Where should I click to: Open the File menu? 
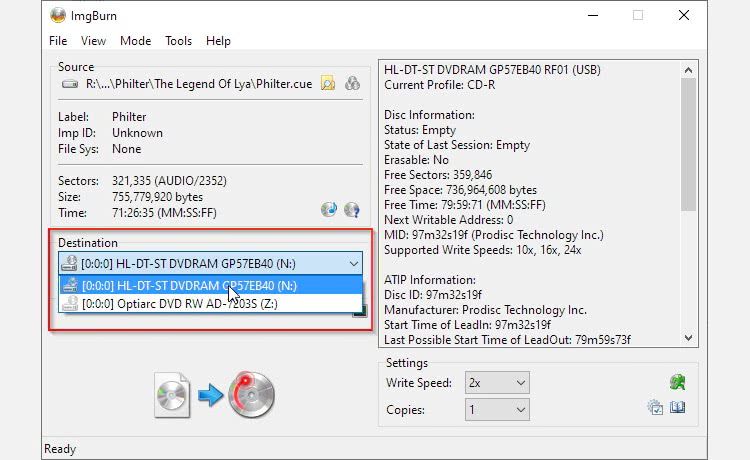pos(58,41)
